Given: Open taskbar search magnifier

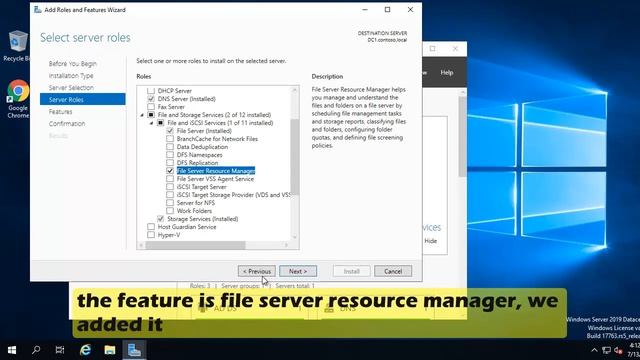Looking at the screenshot, I should pos(36,350).
